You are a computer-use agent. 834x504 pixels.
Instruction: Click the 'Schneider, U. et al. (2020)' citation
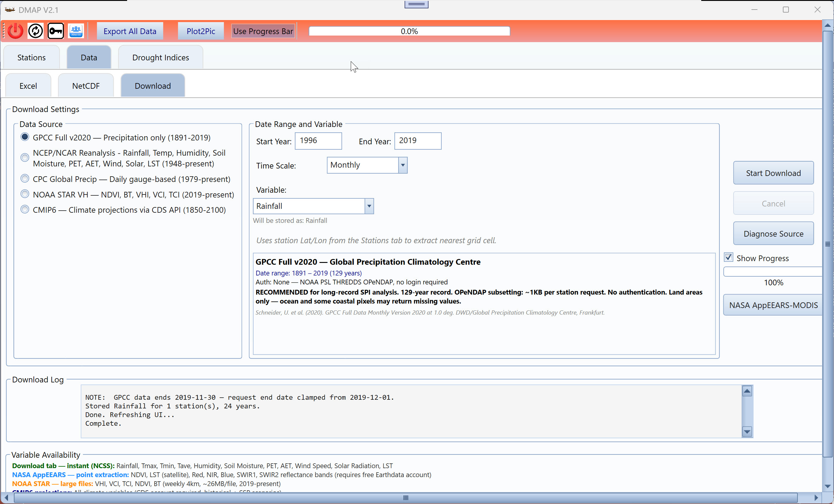pos(430,312)
